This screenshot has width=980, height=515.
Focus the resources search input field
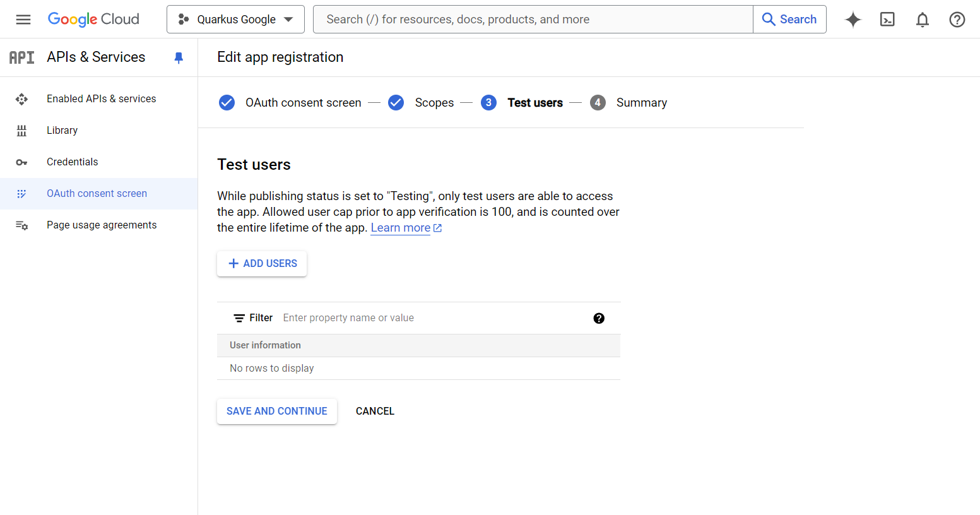tap(533, 20)
